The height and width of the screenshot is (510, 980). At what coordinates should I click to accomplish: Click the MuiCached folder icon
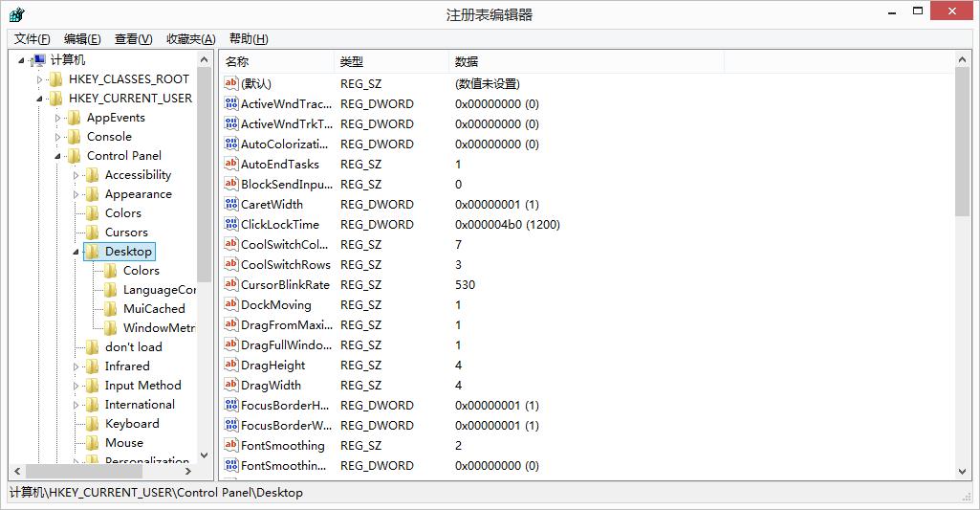(x=111, y=308)
